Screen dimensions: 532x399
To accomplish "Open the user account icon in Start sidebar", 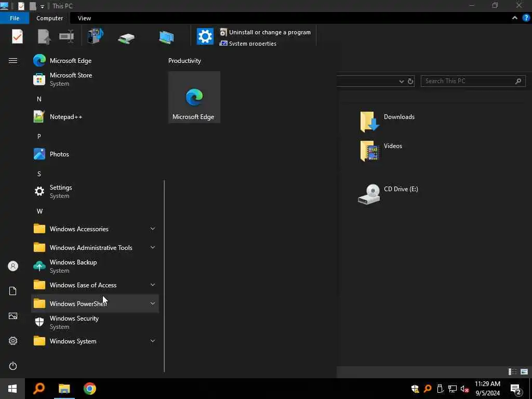I will click(13, 266).
